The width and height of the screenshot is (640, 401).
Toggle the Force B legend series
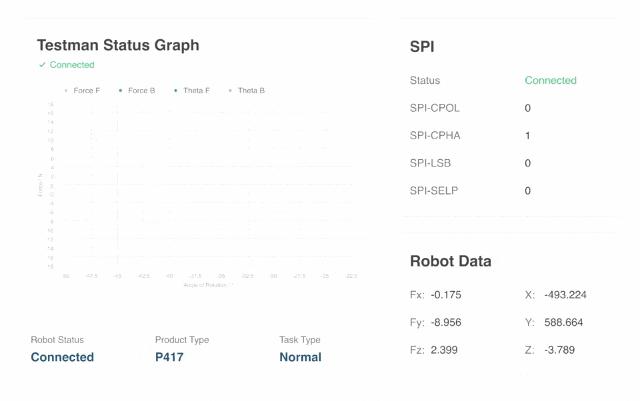pyautogui.click(x=140, y=91)
